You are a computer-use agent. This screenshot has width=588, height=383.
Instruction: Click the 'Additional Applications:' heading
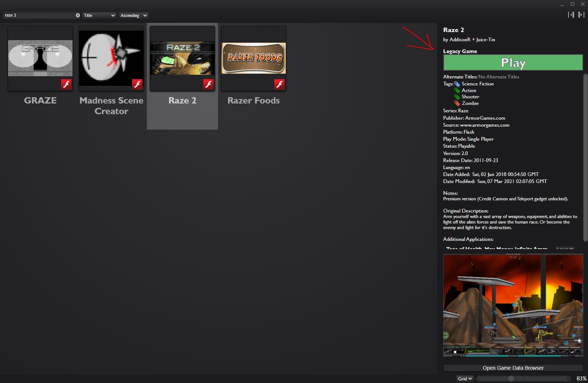point(468,239)
